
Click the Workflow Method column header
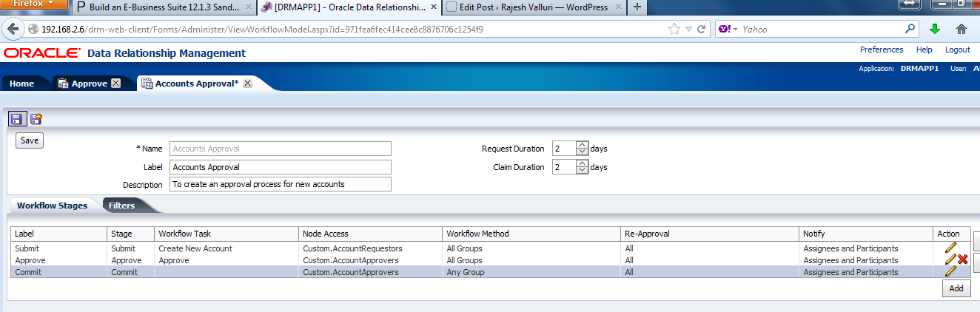pyautogui.click(x=531, y=234)
